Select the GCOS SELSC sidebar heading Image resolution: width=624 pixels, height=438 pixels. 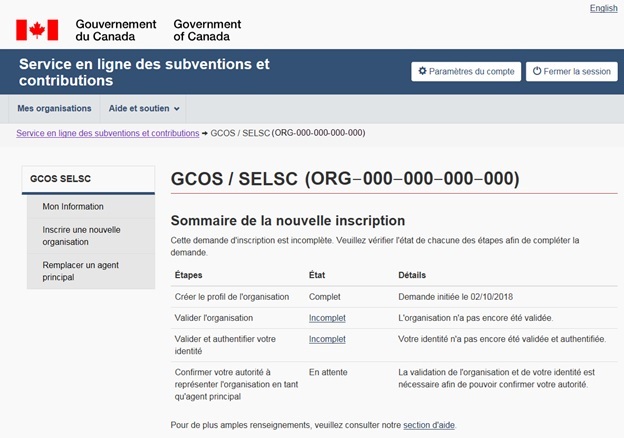pyautogui.click(x=61, y=179)
